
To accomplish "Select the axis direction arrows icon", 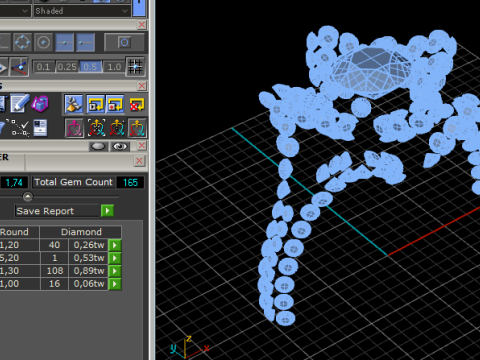I will pos(19,67).
